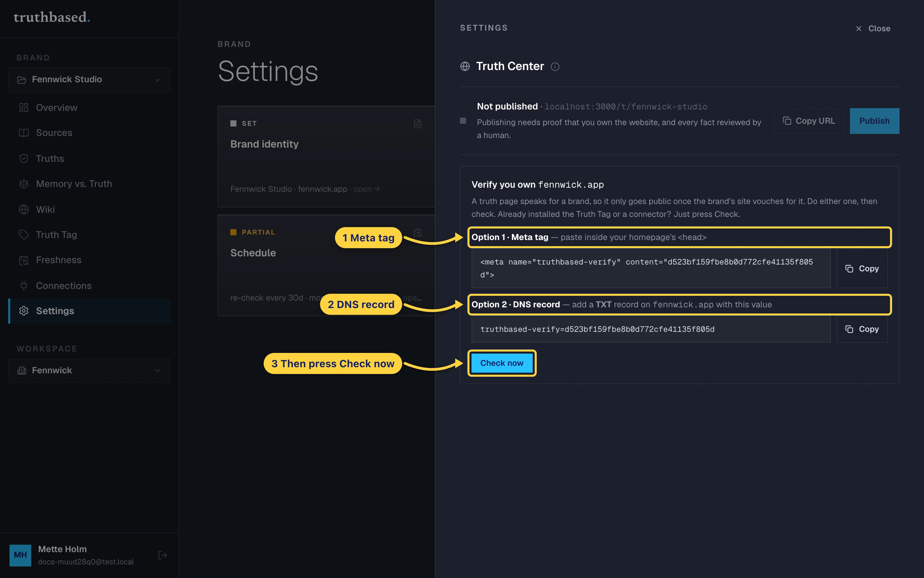Click the Publish button

[874, 121]
